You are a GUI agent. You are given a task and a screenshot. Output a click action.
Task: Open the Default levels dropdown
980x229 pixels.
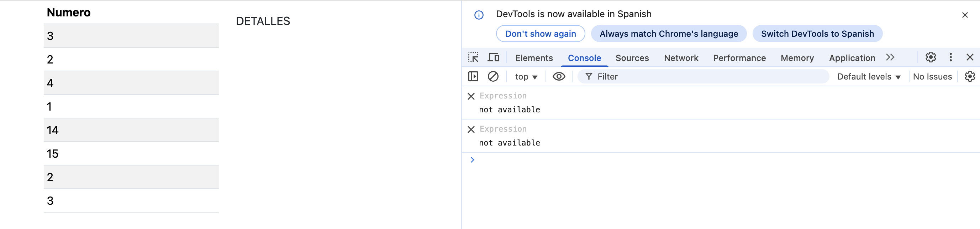pos(869,77)
